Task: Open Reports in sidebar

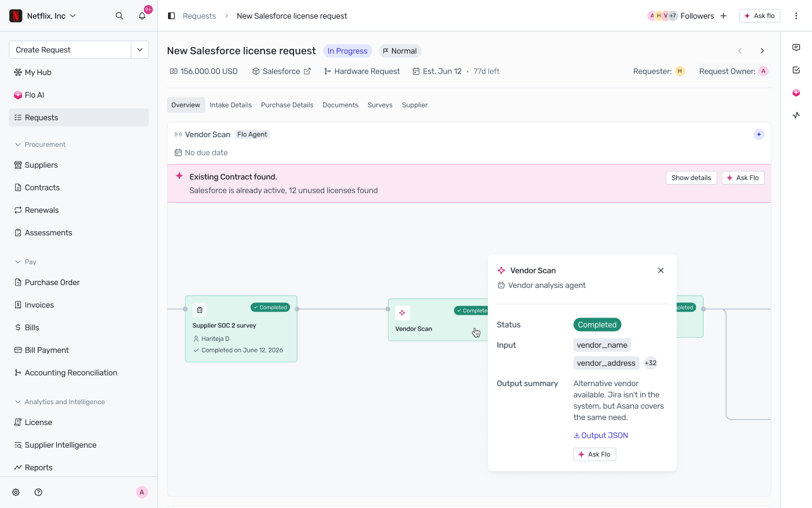Action: pyautogui.click(x=79, y=468)
